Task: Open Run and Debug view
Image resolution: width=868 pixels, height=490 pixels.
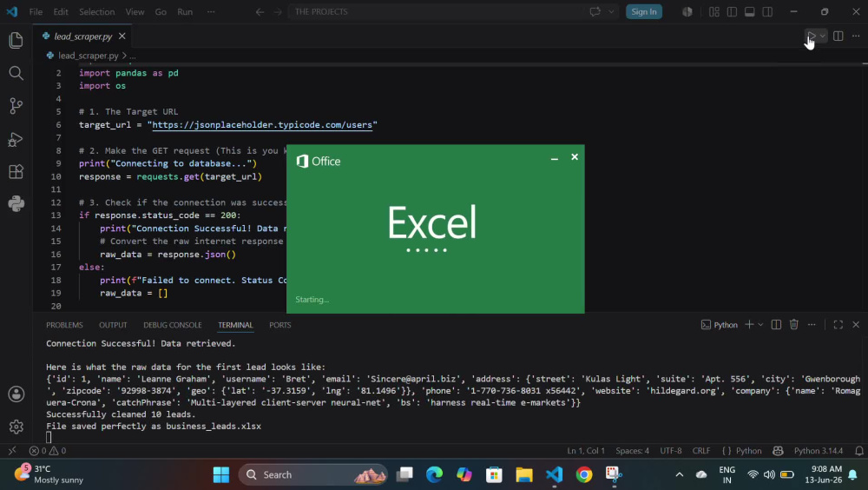Action: [16, 139]
